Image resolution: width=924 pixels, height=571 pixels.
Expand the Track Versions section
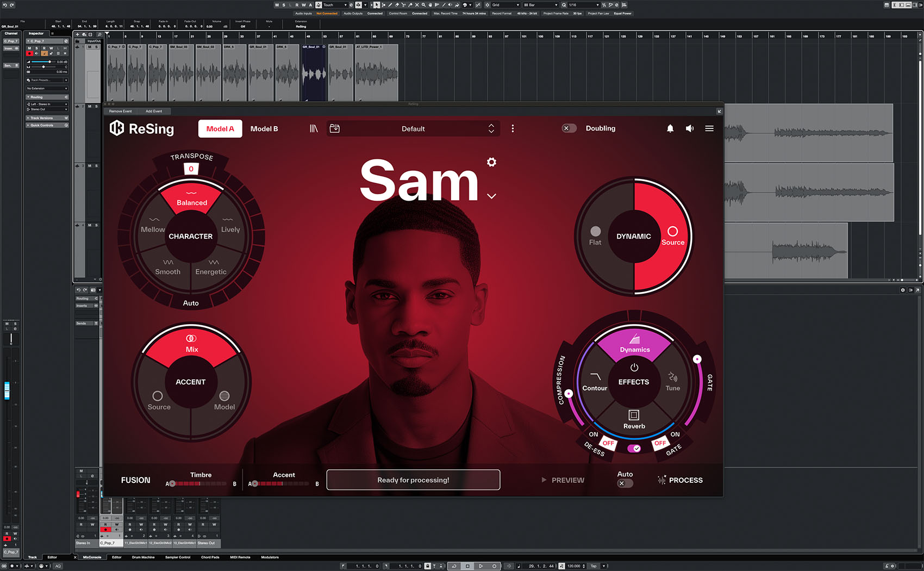pyautogui.click(x=47, y=118)
